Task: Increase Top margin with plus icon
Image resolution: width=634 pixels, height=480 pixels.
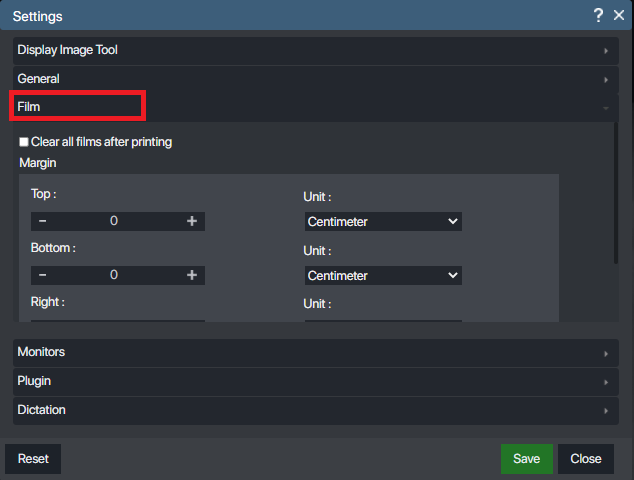Action: (x=192, y=221)
